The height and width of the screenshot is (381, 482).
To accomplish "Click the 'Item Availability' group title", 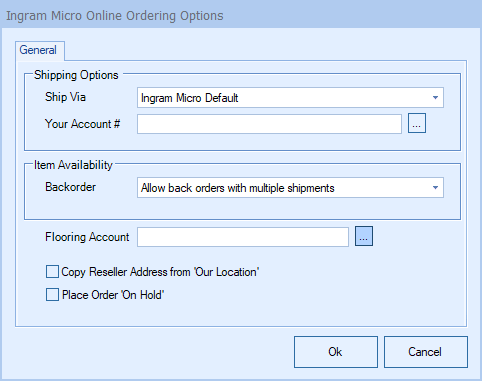I will click(73, 165).
